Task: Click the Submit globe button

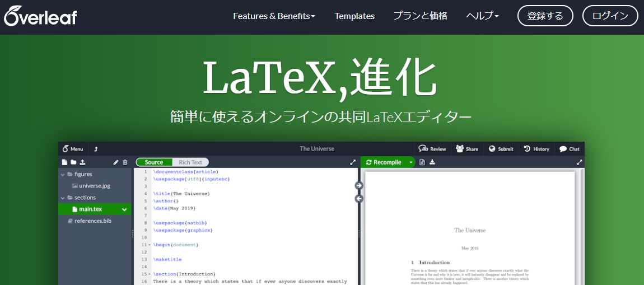Action: [501, 149]
